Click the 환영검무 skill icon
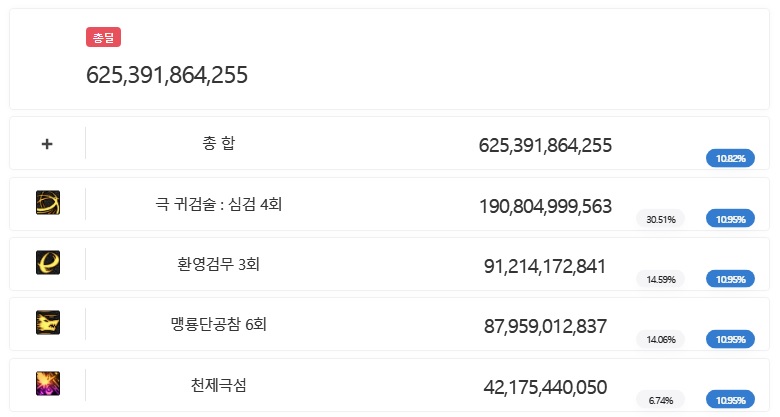Viewport: 780px width, 417px height. click(x=47, y=263)
